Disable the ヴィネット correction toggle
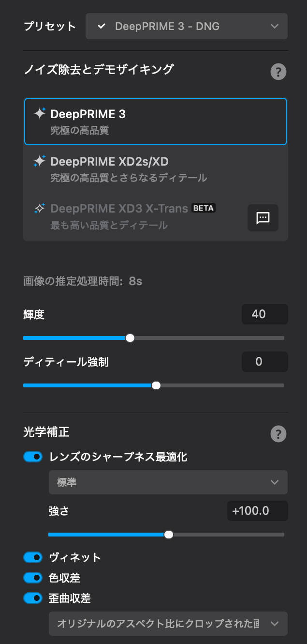This screenshot has width=307, height=644. point(32,557)
